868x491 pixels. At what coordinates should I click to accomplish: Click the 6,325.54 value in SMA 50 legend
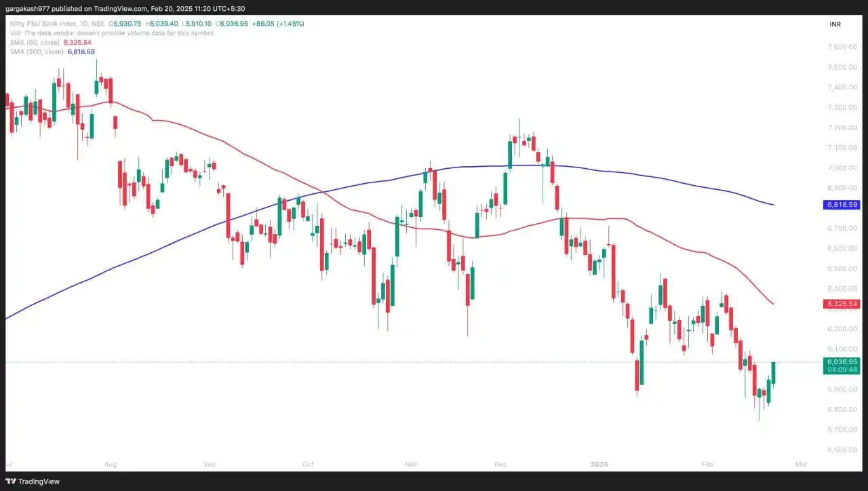click(x=77, y=42)
